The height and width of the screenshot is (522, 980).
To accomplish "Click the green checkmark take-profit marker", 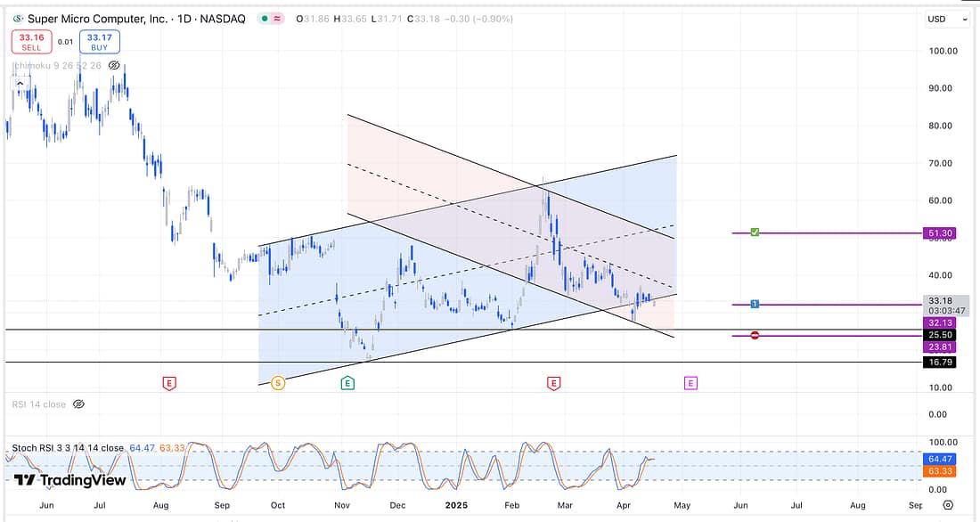I will [755, 232].
